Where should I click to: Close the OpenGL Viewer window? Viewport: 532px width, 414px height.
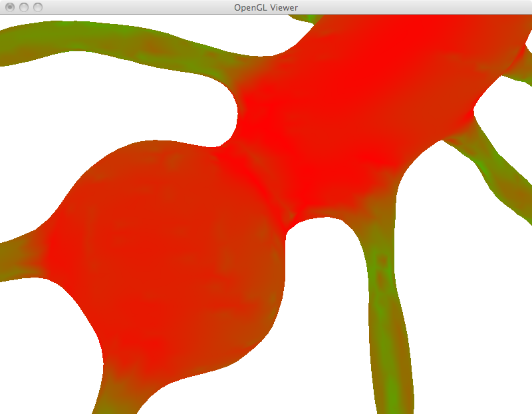pyautogui.click(x=10, y=7)
